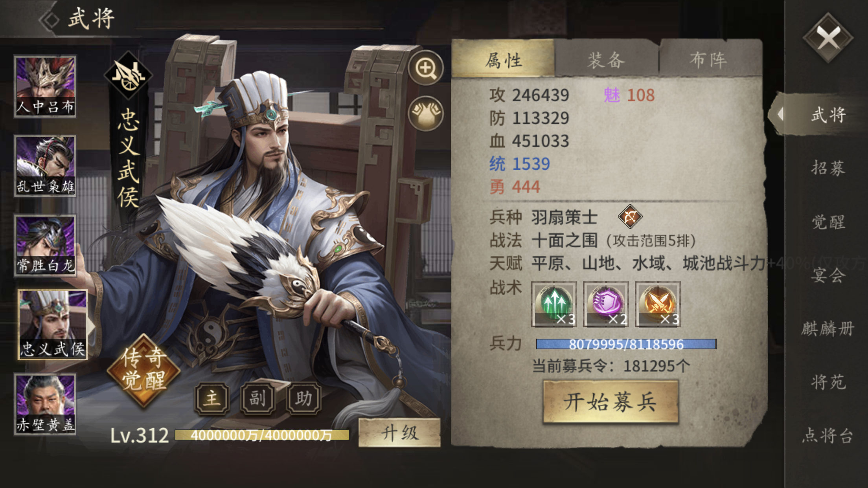The width and height of the screenshot is (868, 488).
Task: Click the 兵力 troop strength bar
Action: pyautogui.click(x=626, y=344)
